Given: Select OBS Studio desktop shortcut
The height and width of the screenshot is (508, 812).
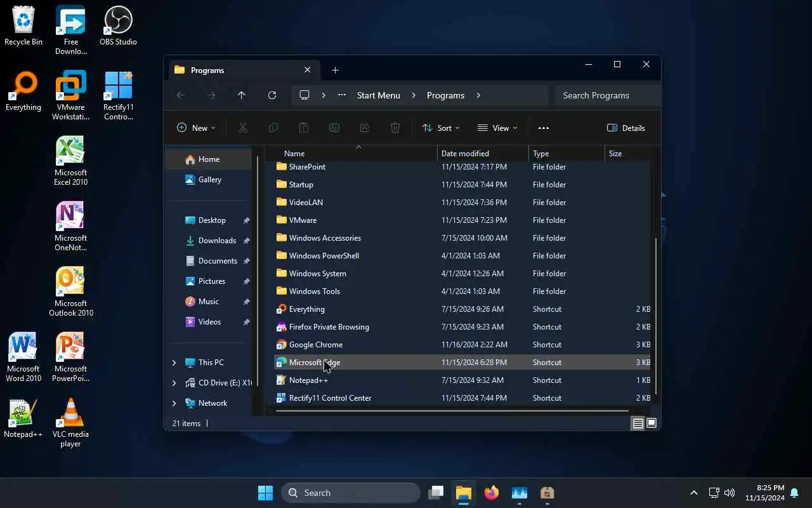Looking at the screenshot, I should (118, 26).
